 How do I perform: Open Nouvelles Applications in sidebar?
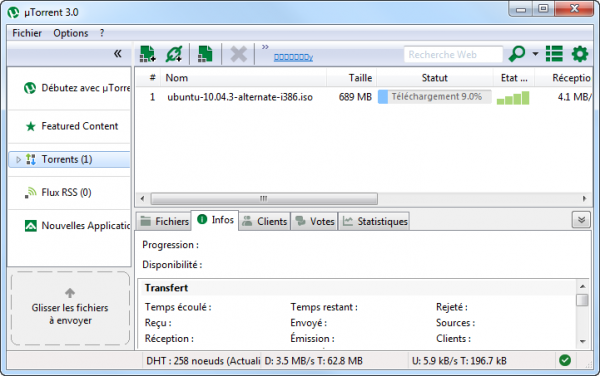69,226
